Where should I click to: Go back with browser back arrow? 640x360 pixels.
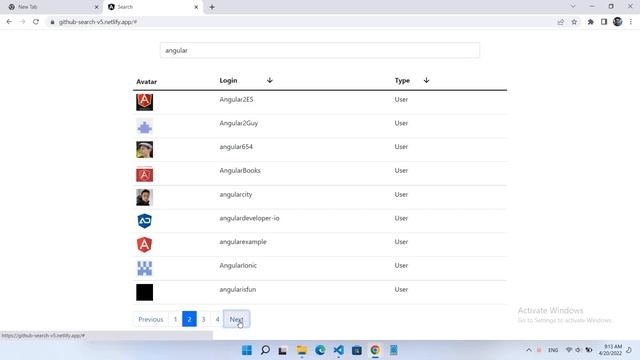coord(9,22)
